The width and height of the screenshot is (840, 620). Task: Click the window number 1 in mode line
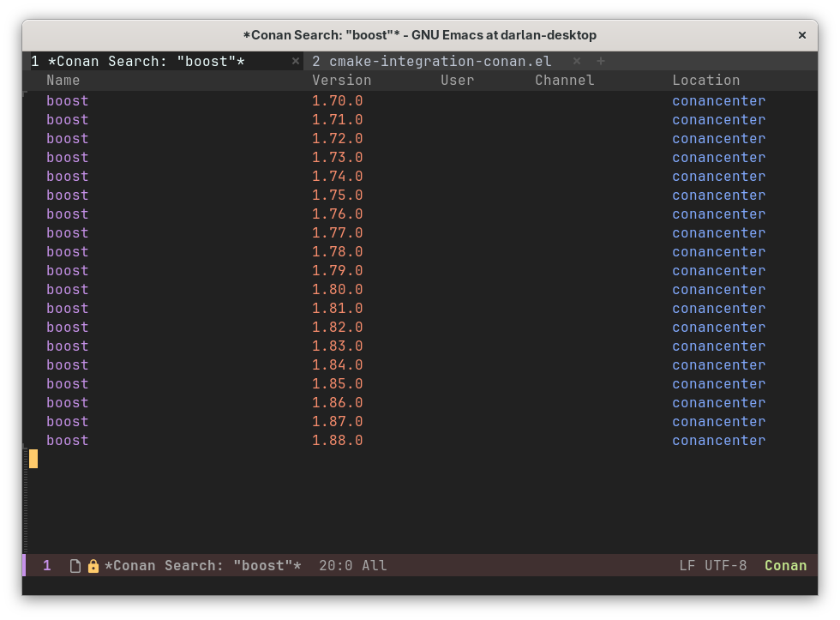[x=47, y=566]
